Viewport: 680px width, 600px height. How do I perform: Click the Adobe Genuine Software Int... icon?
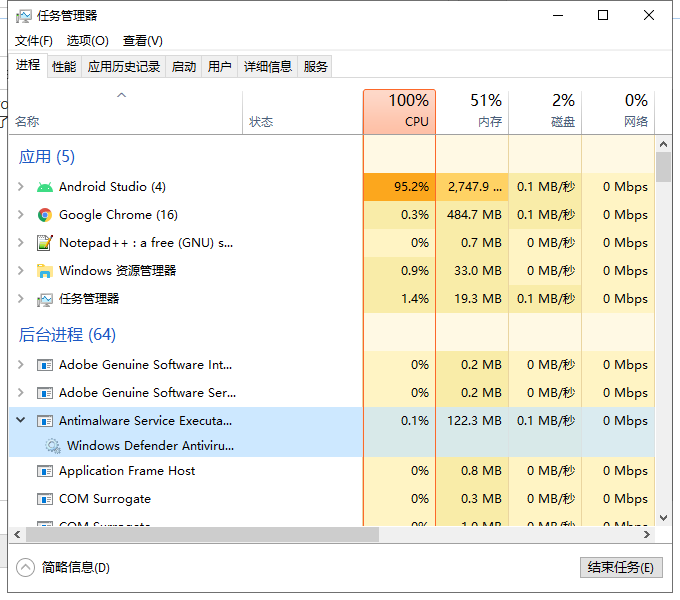click(x=45, y=365)
